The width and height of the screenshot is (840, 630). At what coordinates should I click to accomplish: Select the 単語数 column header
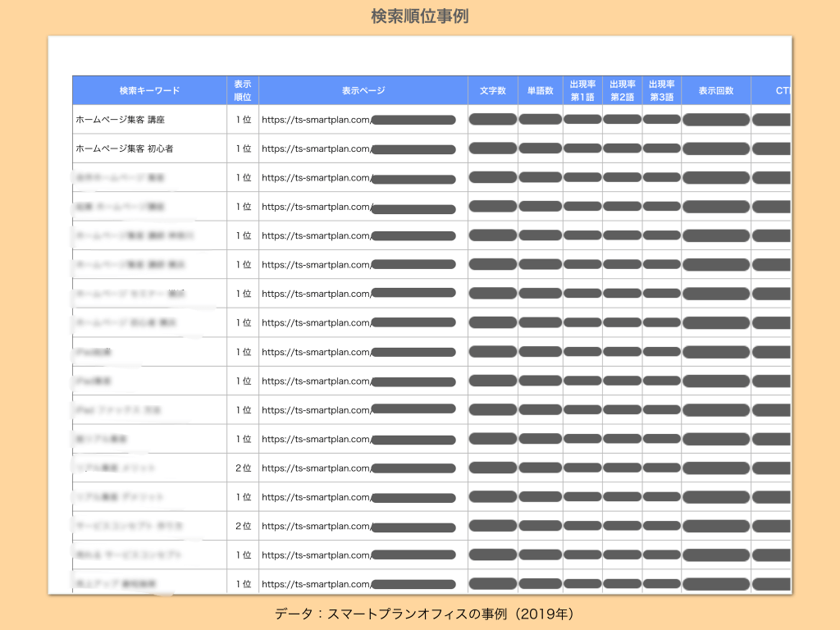point(540,90)
